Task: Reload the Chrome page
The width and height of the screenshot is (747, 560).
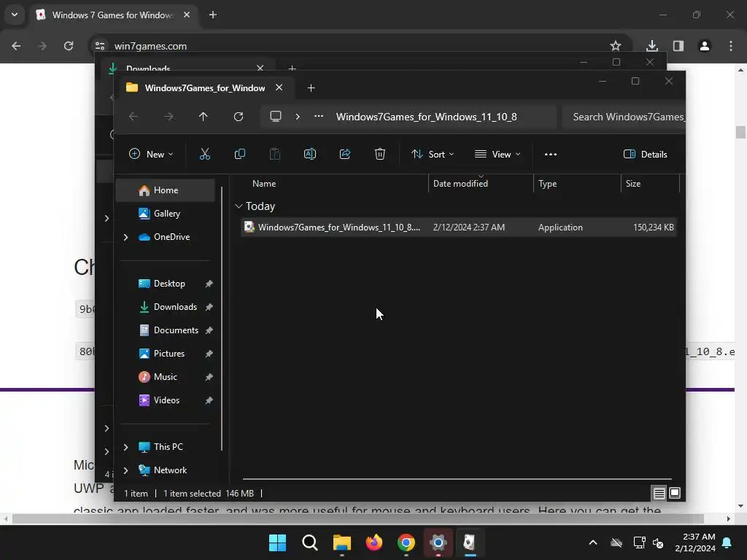Action: coord(69,46)
